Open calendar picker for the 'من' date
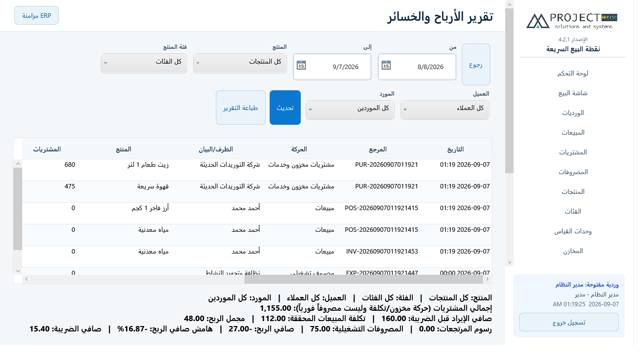Image resolution: width=641 pixels, height=364 pixels. pos(386,65)
